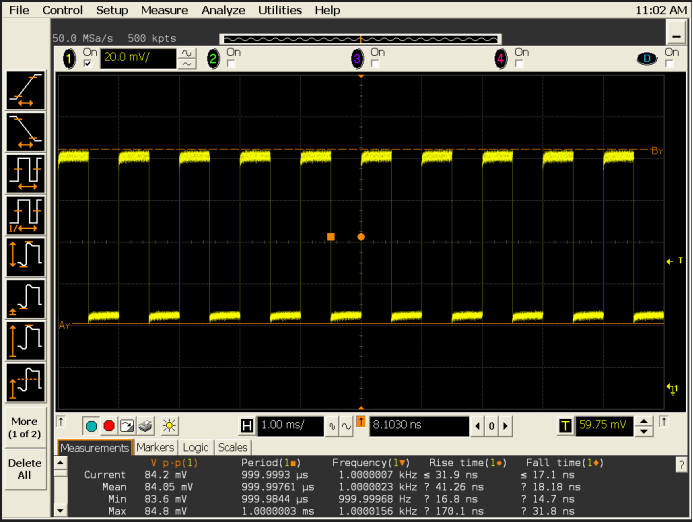Open the trigger setup T icon

click(565, 426)
